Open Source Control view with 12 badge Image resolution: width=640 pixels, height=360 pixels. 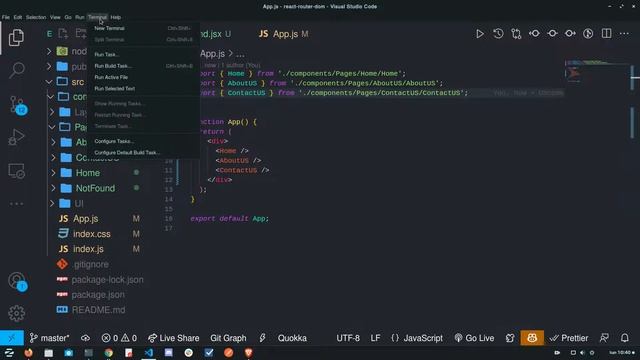(18, 105)
